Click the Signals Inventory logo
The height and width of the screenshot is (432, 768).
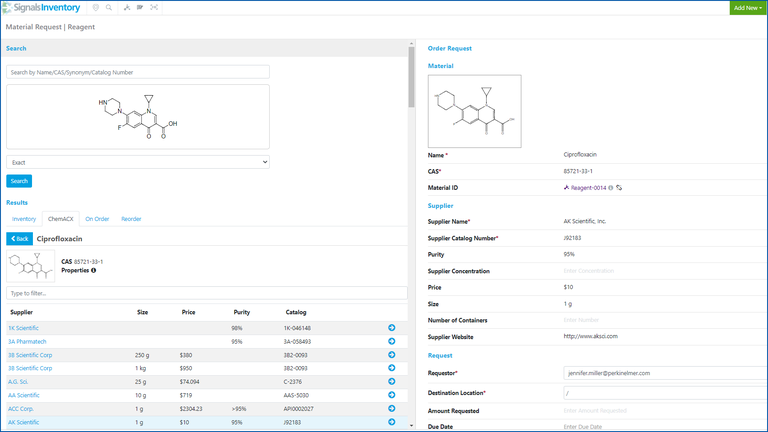(41, 8)
